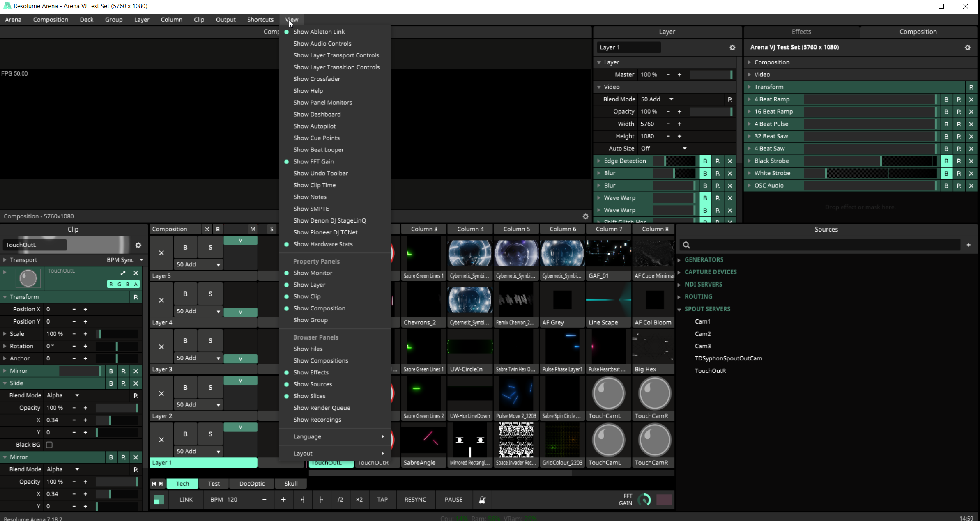Clear Layer5 with its X button
This screenshot has width=980, height=521.
point(161,253)
